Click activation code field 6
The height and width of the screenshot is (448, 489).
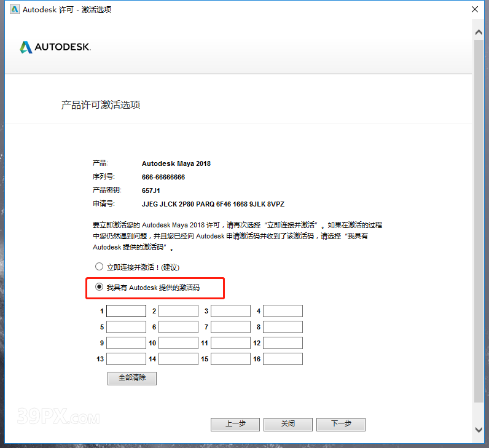click(x=178, y=327)
